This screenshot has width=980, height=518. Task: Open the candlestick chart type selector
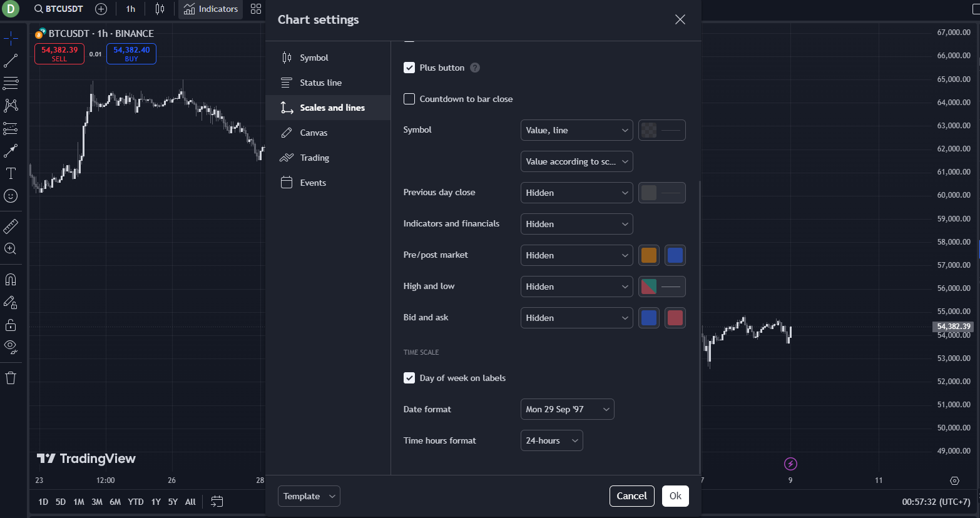160,9
